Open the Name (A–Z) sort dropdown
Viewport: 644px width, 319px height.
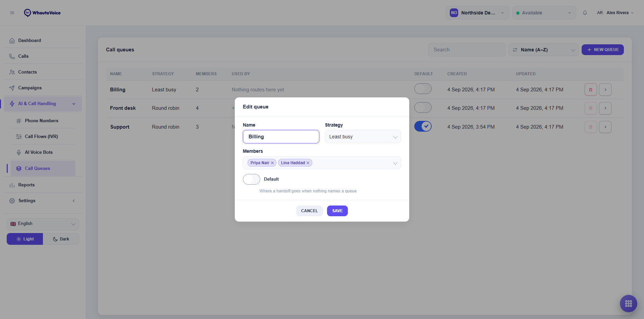coord(544,50)
